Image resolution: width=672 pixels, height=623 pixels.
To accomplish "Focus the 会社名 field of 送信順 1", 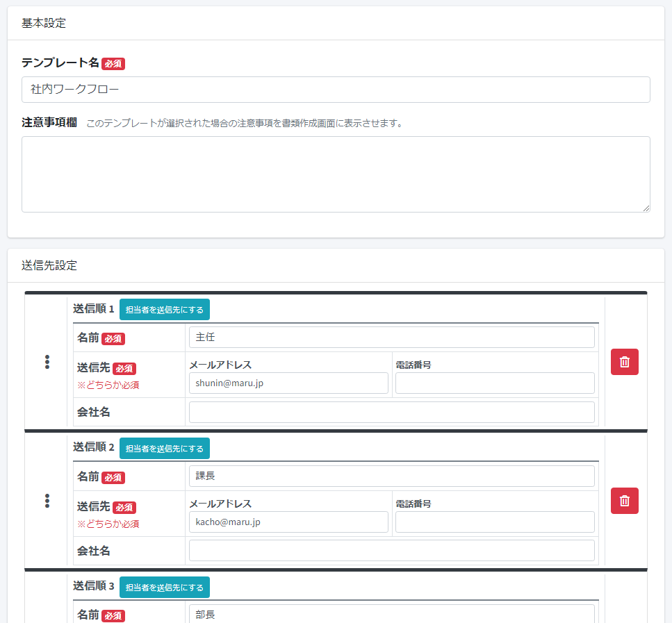I will [392, 412].
